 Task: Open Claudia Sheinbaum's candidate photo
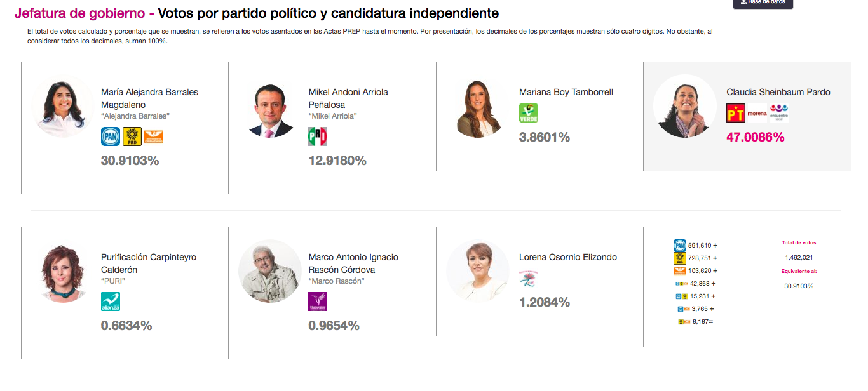685,106
